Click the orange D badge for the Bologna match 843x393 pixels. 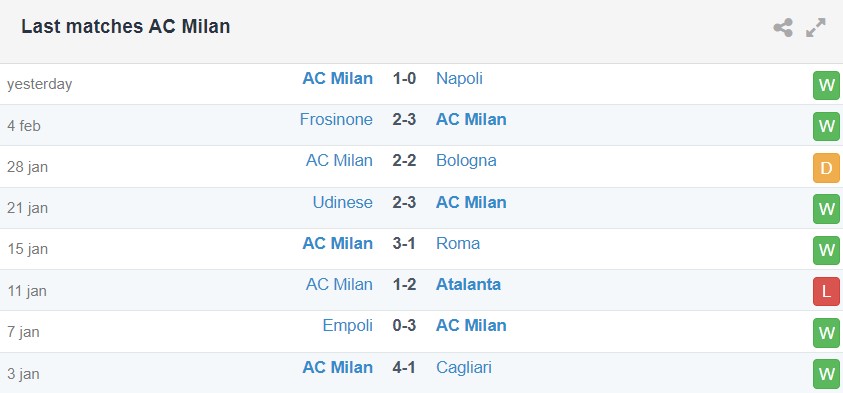826,168
